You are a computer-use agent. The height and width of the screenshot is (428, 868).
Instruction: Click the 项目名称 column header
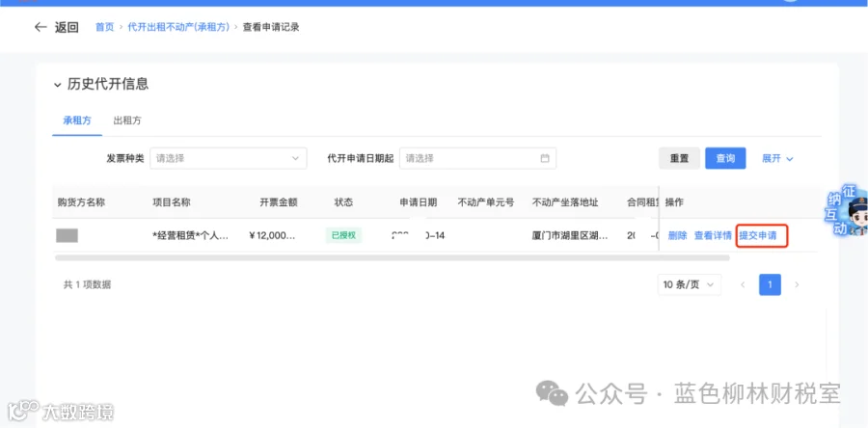pyautogui.click(x=172, y=202)
